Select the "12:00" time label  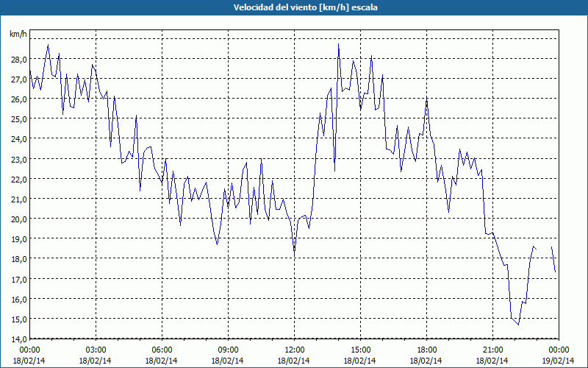point(294,350)
